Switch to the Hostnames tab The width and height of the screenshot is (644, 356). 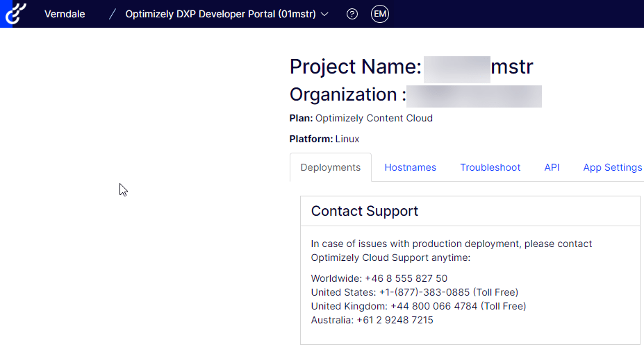(411, 167)
